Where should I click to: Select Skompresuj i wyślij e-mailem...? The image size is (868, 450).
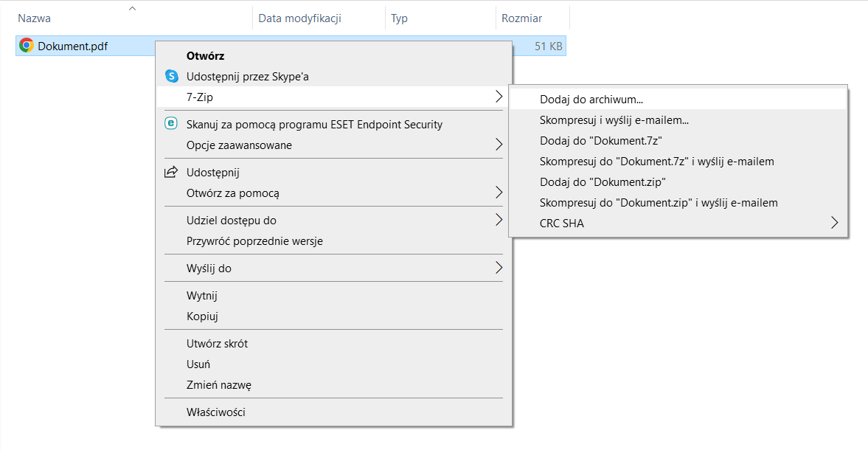tap(614, 120)
